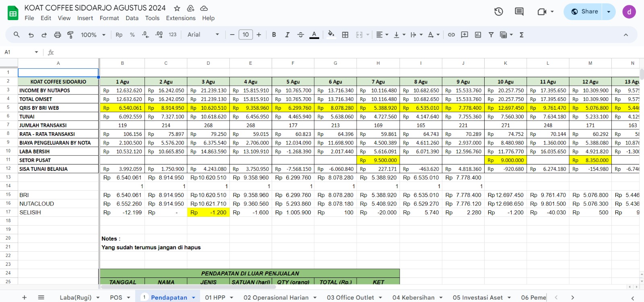Screen dimensions: 644x302
Task: Click the font size input field
Action: [x=246, y=35]
